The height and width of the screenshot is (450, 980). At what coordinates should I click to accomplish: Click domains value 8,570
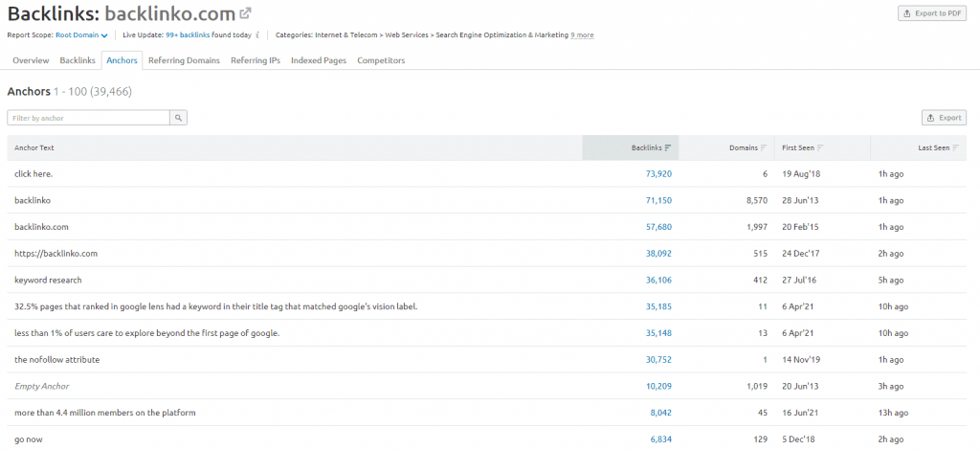(x=757, y=201)
